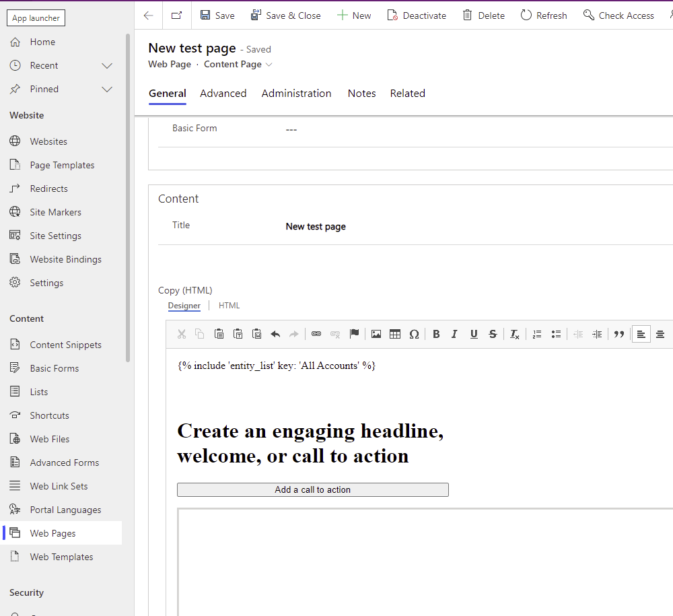Insert a bulleted list
The height and width of the screenshot is (616, 673).
556,334
